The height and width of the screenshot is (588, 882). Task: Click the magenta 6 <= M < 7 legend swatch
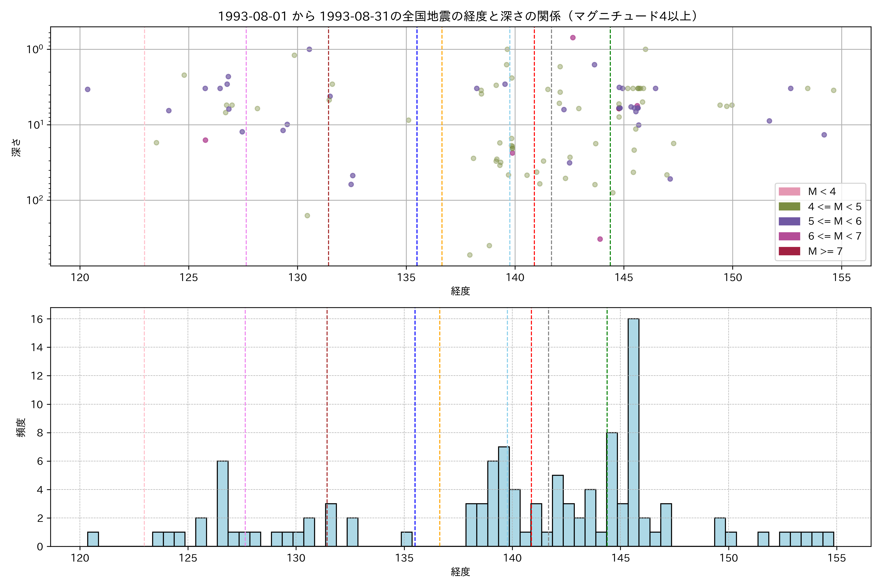point(789,236)
